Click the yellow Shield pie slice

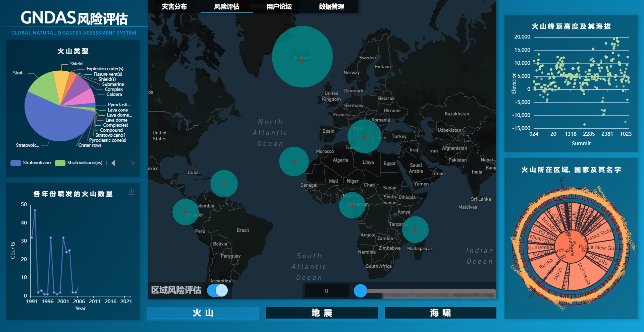[61, 84]
